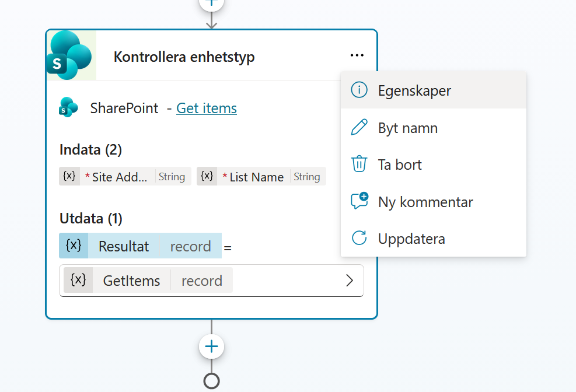Click variable icon on GetItems chip
Image resolution: width=576 pixels, height=392 pixels.
[x=78, y=280]
